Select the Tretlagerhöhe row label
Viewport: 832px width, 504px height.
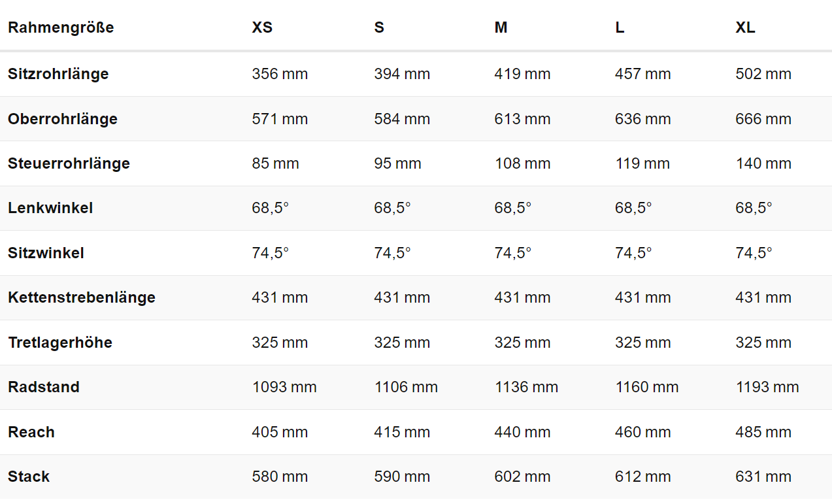[60, 343]
